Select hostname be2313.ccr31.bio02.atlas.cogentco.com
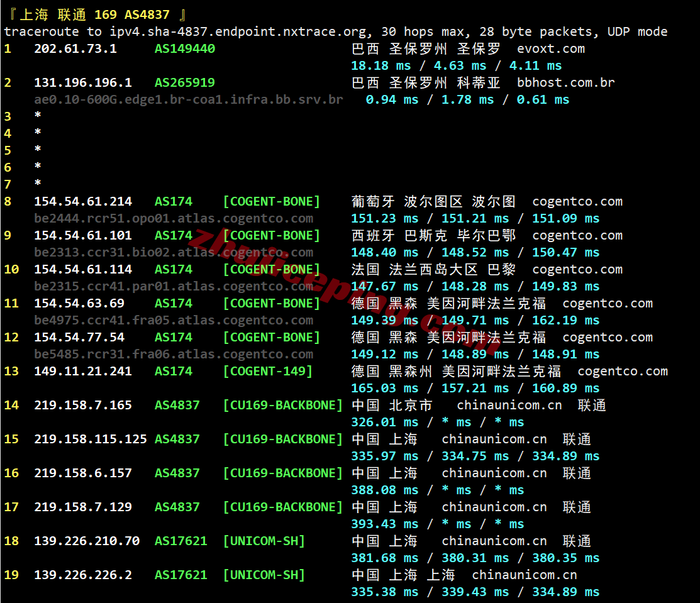Image resolution: width=700 pixels, height=603 pixels. coord(174,252)
